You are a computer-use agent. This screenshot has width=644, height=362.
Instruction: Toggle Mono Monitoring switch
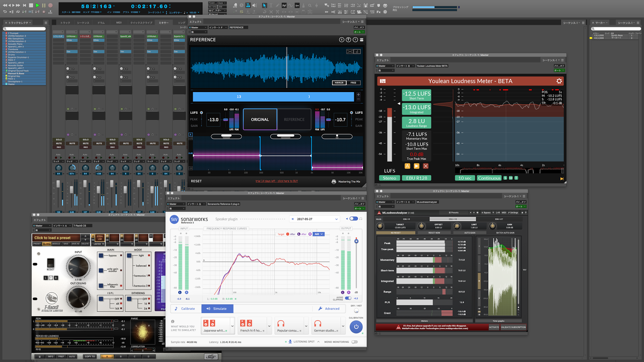point(354,342)
